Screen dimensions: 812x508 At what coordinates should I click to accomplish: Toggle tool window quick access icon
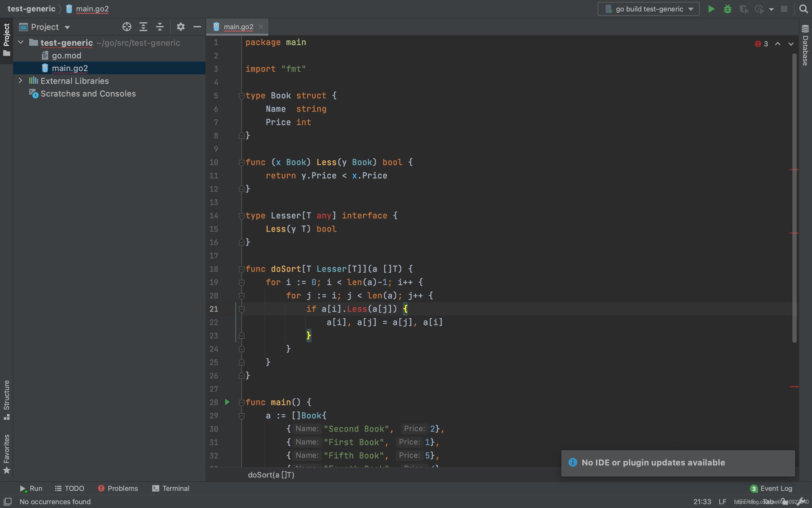coord(7,501)
